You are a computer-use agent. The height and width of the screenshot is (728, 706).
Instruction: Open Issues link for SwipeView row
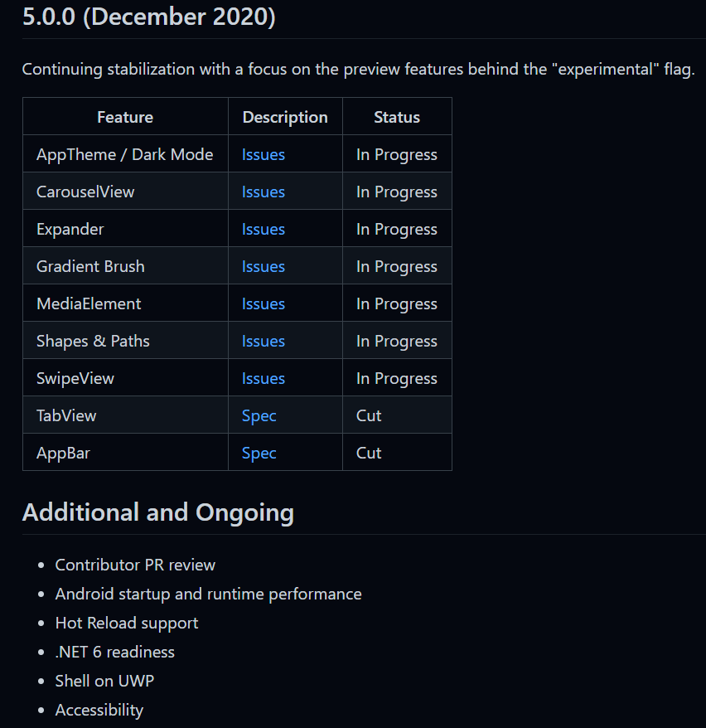tap(263, 378)
